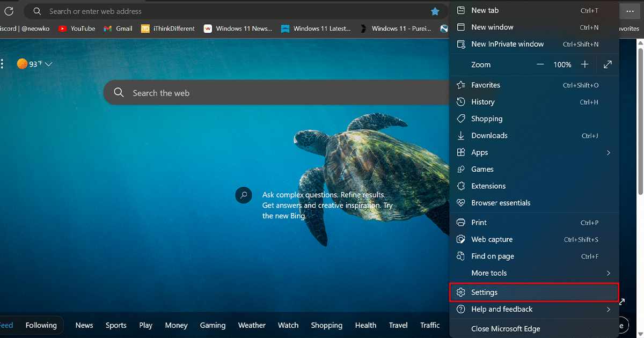The height and width of the screenshot is (338, 644).
Task: Increase zoom with the plus button
Action: [x=584, y=64]
